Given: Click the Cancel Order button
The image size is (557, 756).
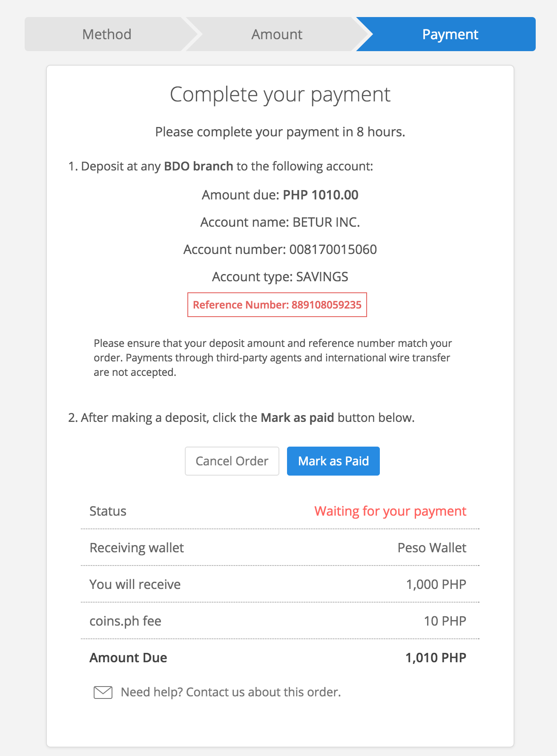Looking at the screenshot, I should (232, 461).
